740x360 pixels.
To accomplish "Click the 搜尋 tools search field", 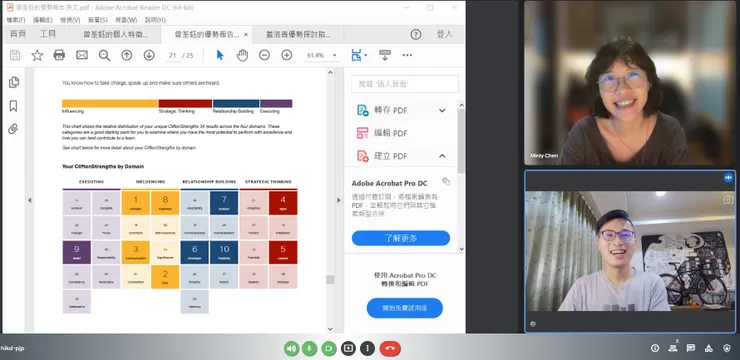I will pyautogui.click(x=405, y=84).
